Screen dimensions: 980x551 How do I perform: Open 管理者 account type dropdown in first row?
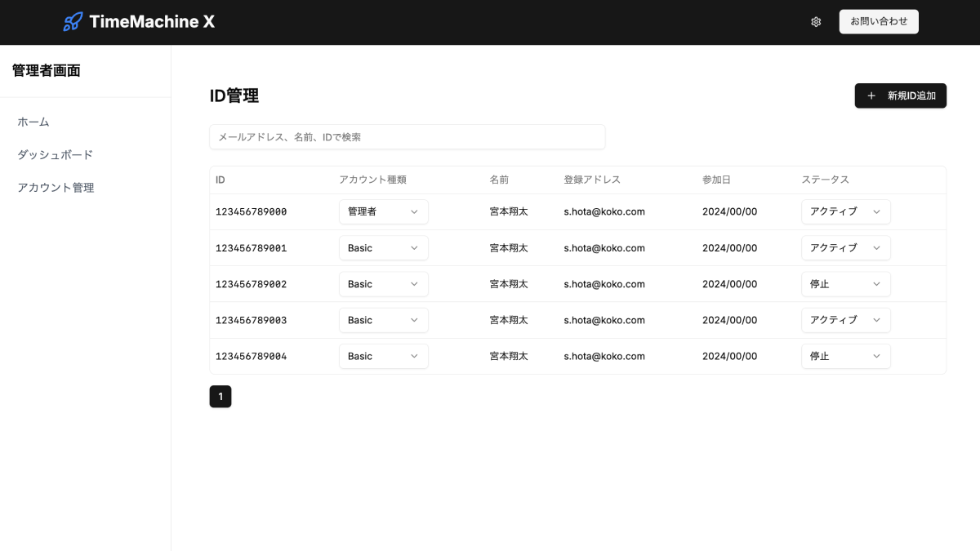[383, 211]
